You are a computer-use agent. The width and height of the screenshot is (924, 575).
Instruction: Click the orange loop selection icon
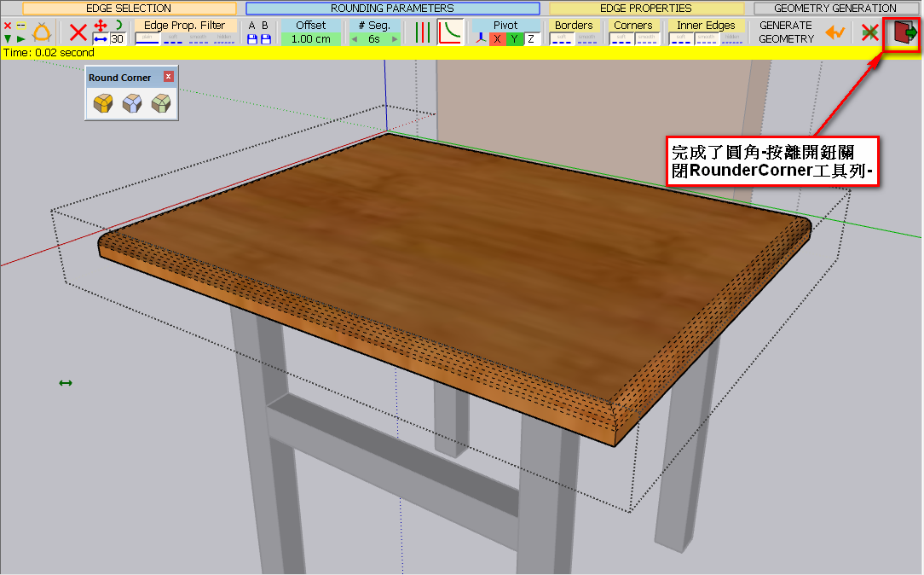[42, 32]
